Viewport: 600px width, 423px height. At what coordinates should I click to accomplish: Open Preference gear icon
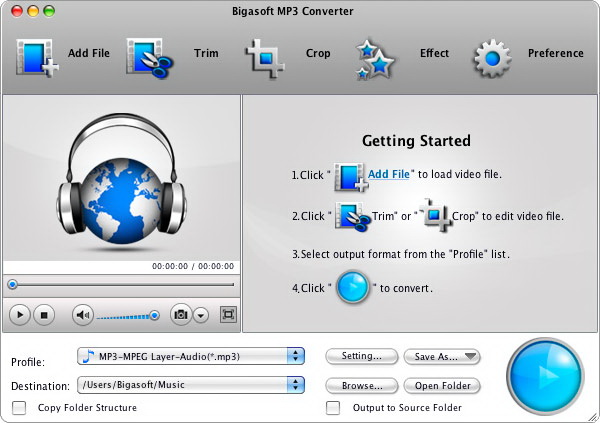tap(492, 57)
